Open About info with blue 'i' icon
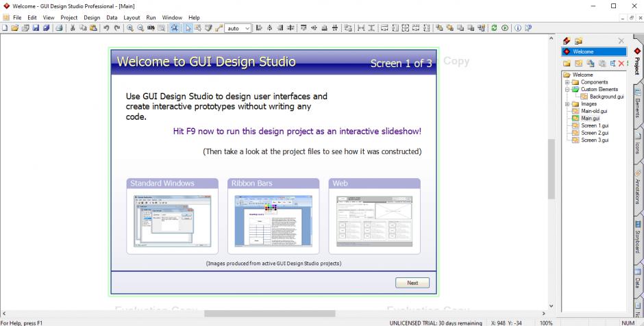This screenshot has width=644, height=326. coord(518,28)
